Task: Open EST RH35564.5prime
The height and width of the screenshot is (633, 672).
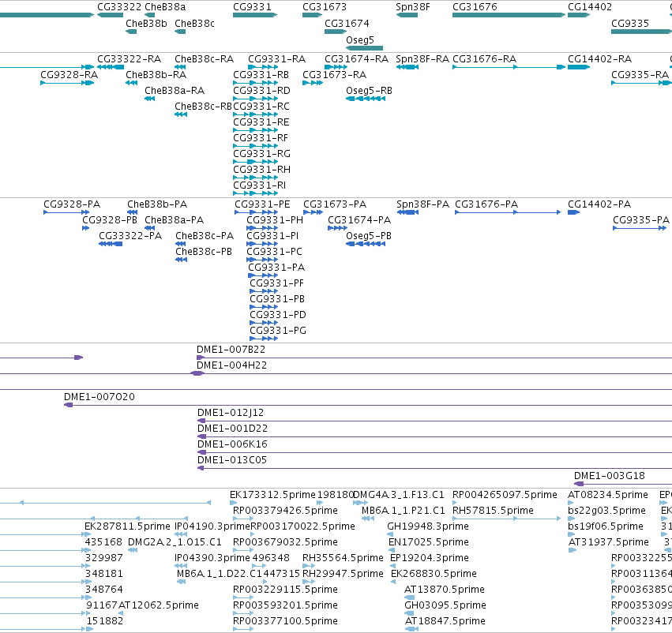Action: point(343,558)
